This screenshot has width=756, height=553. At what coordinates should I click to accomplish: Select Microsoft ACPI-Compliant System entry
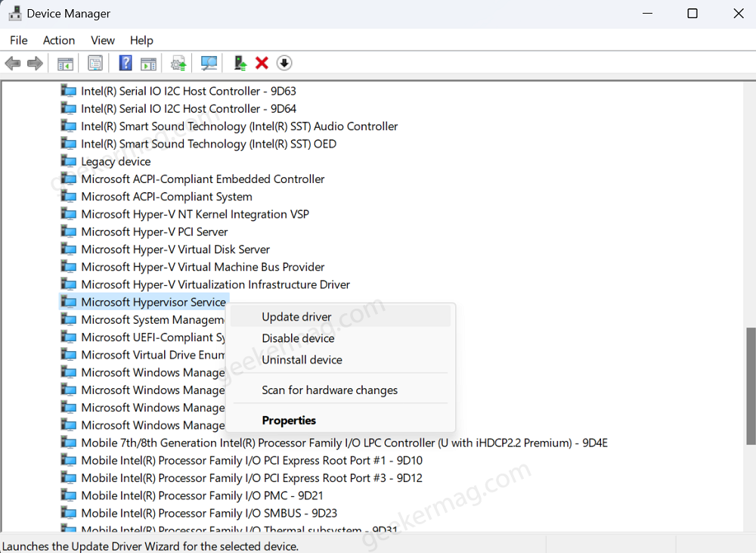(166, 197)
